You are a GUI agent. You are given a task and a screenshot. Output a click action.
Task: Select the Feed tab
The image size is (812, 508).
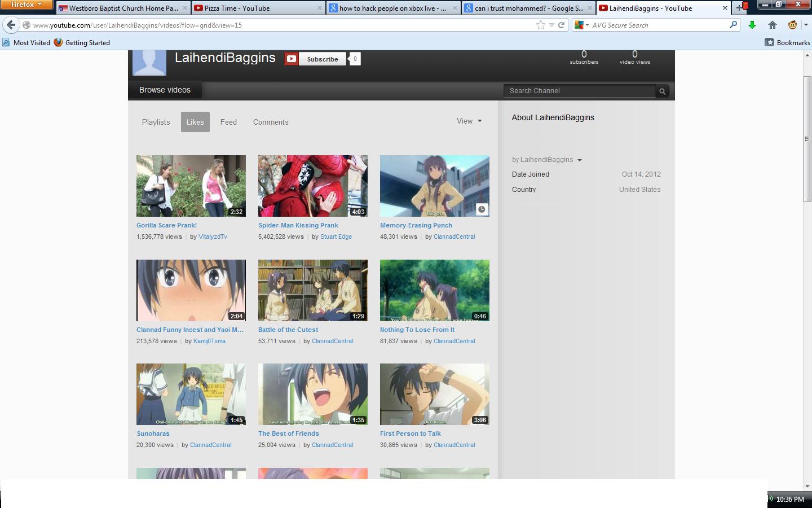pos(228,122)
